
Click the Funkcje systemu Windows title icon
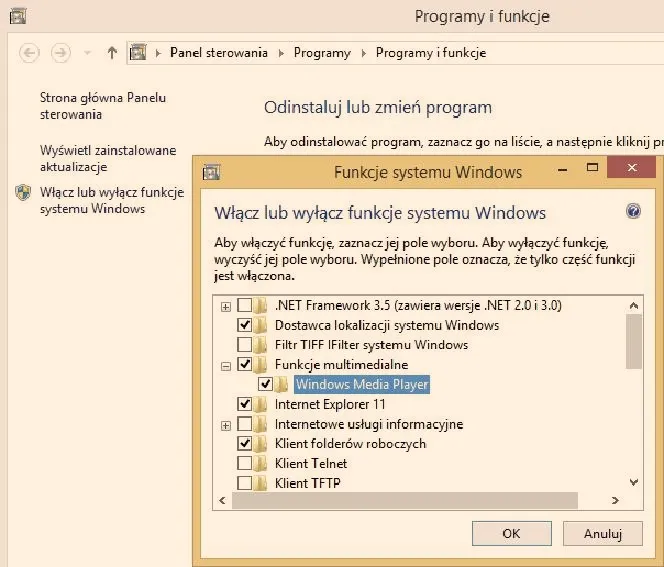point(211,172)
